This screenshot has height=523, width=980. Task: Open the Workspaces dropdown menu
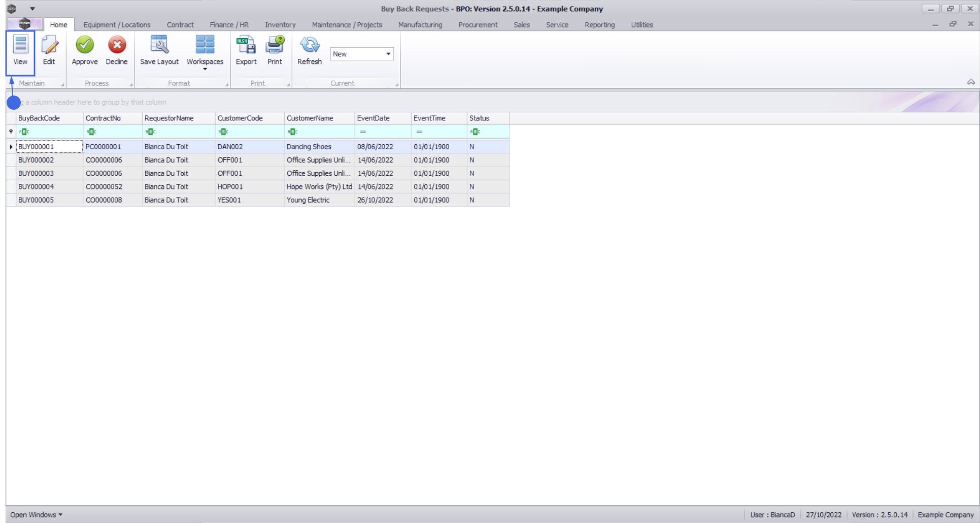pyautogui.click(x=205, y=52)
